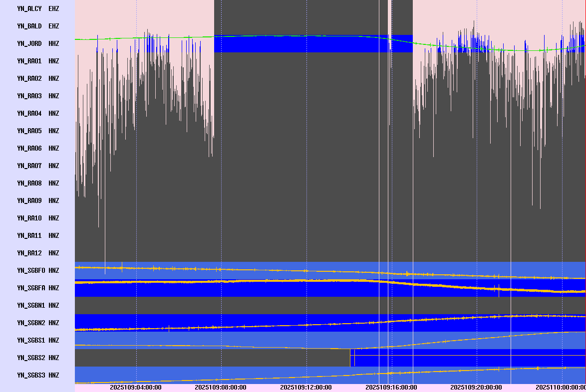Click the YN_RA01 HNZ station label

[x=38, y=61]
